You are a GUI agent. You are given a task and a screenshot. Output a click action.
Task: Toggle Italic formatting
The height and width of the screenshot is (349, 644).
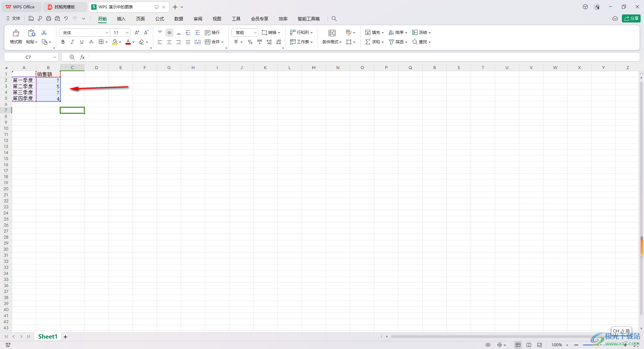(72, 42)
